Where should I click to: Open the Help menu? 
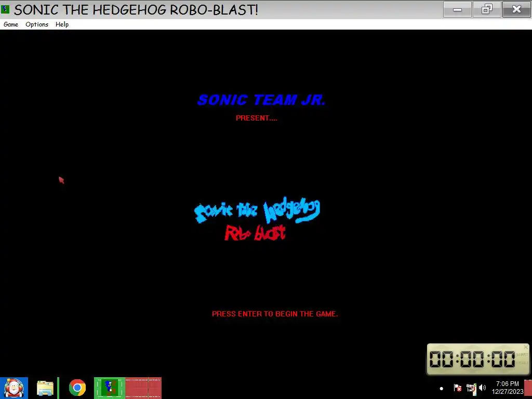click(62, 24)
